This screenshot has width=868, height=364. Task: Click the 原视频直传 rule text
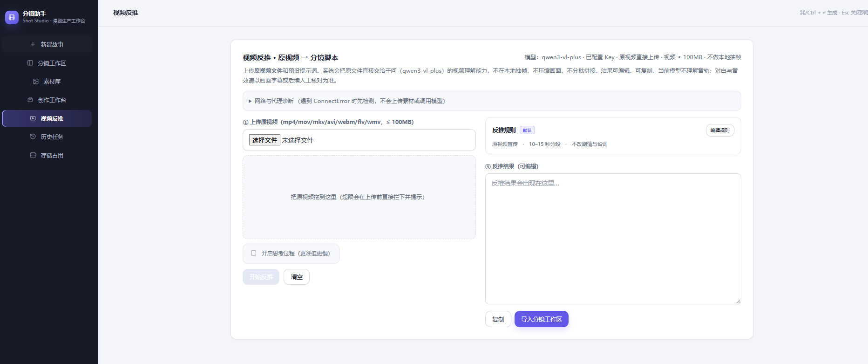tap(505, 144)
